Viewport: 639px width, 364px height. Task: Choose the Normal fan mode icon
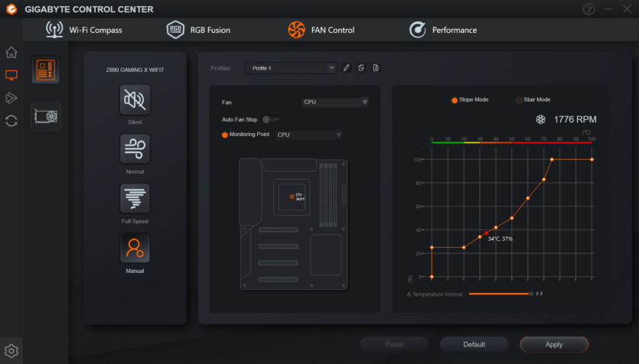135,149
